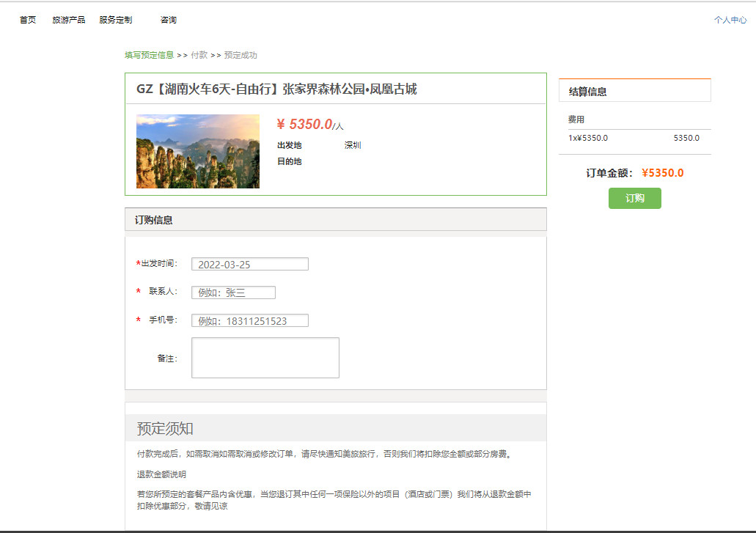The width and height of the screenshot is (756, 533).
Task: Click the 出发地 label
Action: tap(290, 145)
